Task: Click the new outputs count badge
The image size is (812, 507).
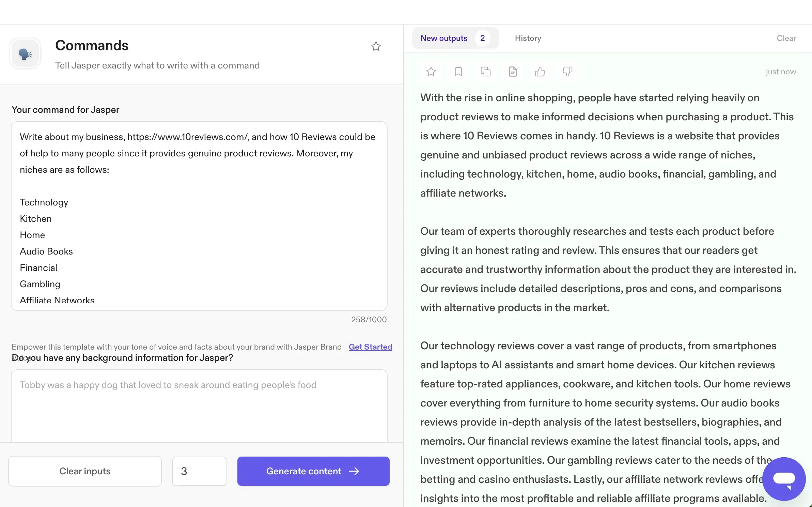Action: [x=483, y=38]
